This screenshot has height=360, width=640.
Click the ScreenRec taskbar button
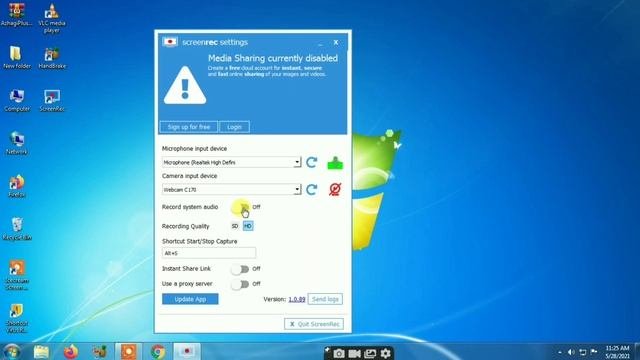187,352
